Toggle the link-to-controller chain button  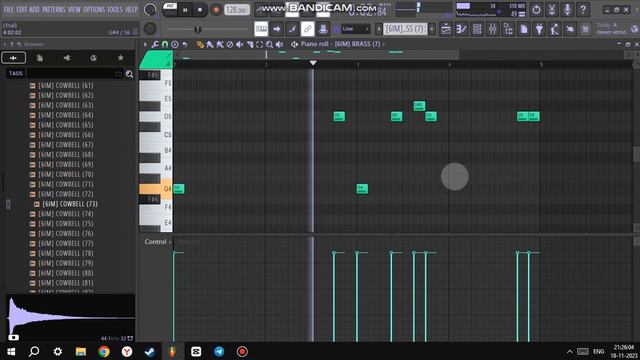(x=307, y=29)
